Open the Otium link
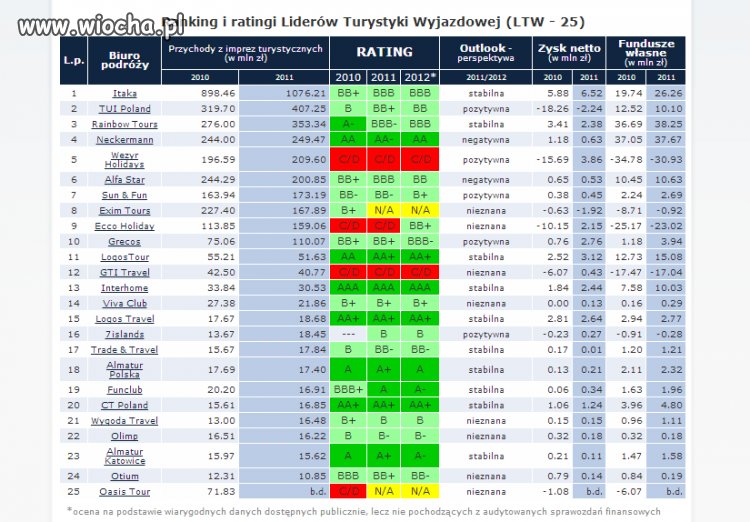Screen dimensions: 750x522 click(x=124, y=476)
